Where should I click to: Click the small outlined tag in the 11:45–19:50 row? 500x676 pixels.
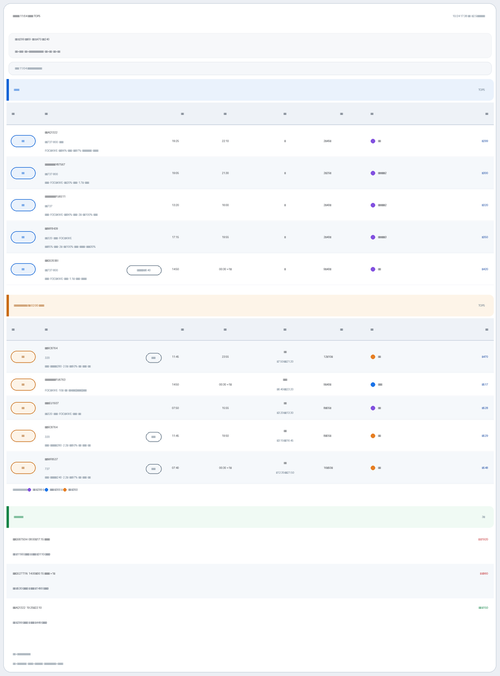click(x=154, y=437)
